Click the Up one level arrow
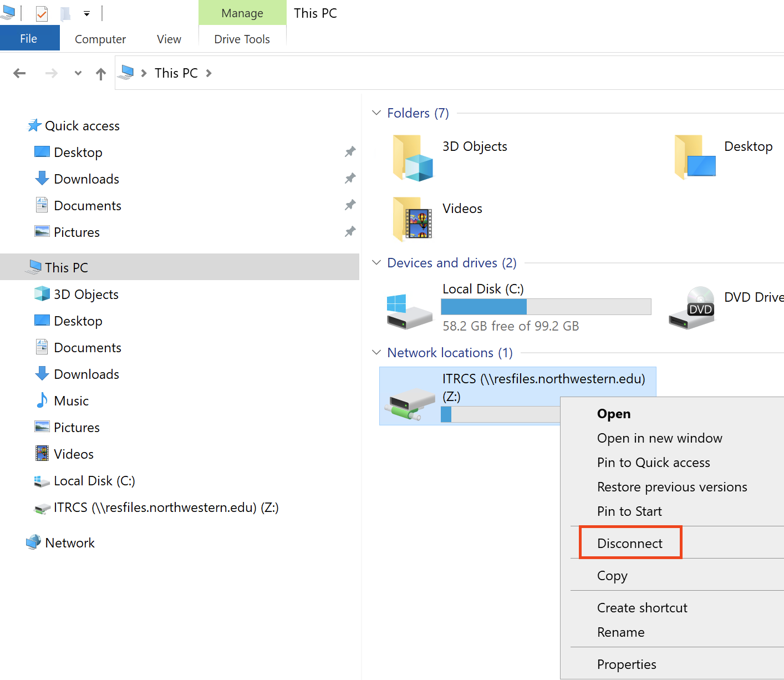This screenshot has height=680, width=784. tap(100, 74)
